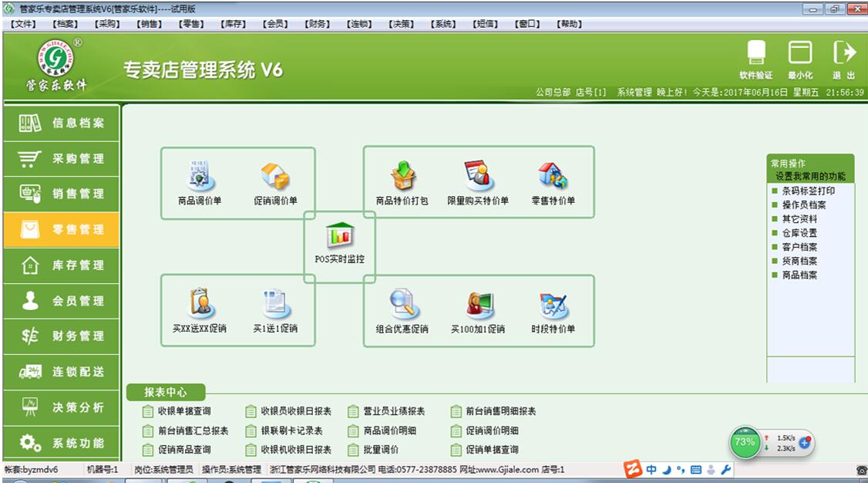Open Sogou input settings wrench icon
Viewport: 868px width, 483px height.
725,469
